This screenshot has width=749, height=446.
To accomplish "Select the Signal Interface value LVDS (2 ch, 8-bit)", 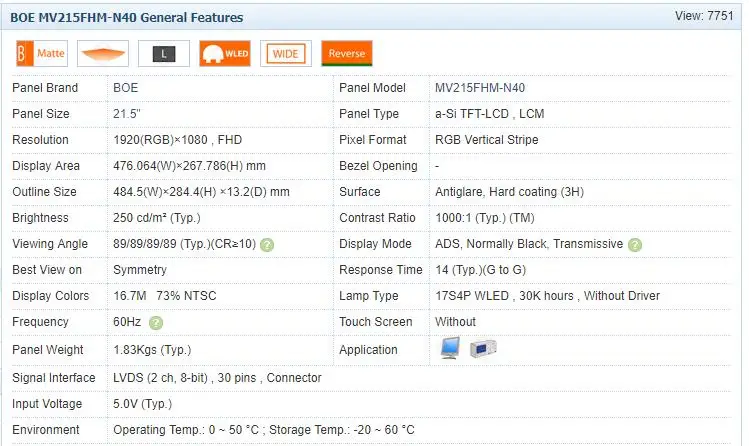I will pos(160,378).
